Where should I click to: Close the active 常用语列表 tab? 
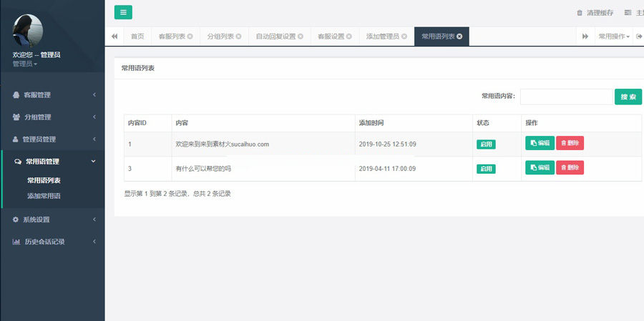[x=459, y=36]
